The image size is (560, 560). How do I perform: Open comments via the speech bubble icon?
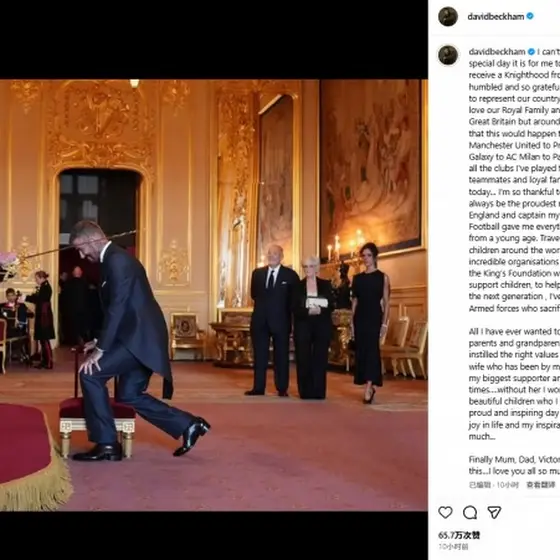click(470, 512)
